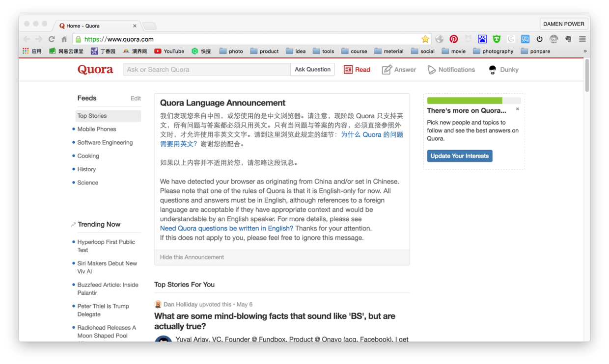The image size is (609, 364).
Task: Expand the tools bookmarks folder
Action: (x=323, y=51)
